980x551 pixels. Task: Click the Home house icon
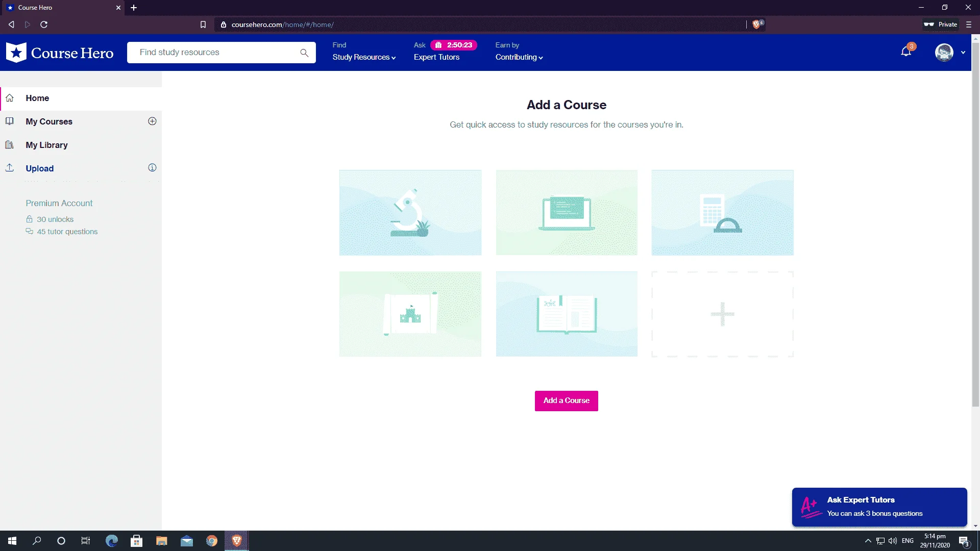(x=10, y=98)
